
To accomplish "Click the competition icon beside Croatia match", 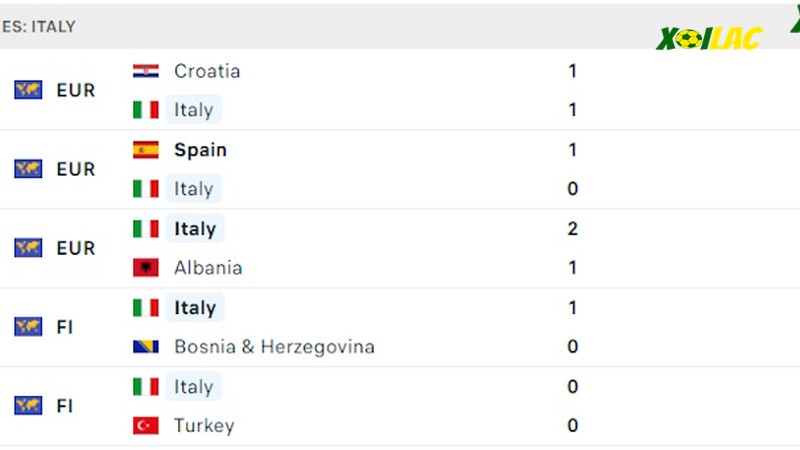I will 28,90.
